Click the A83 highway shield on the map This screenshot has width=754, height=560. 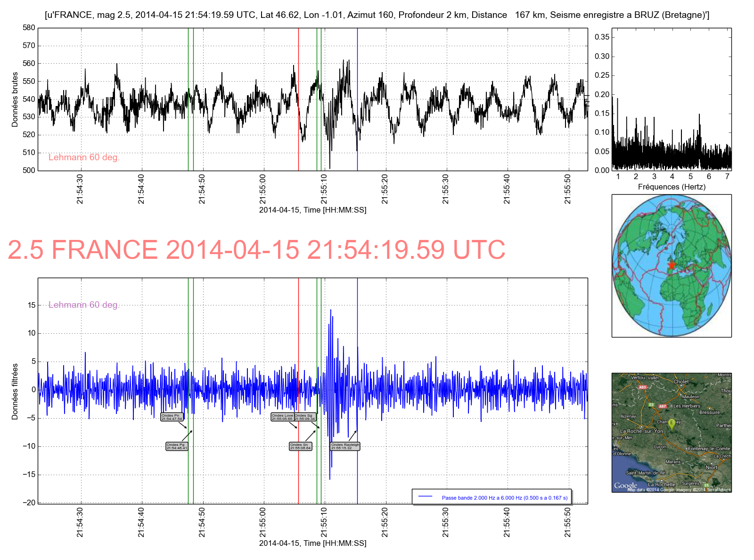[642, 387]
